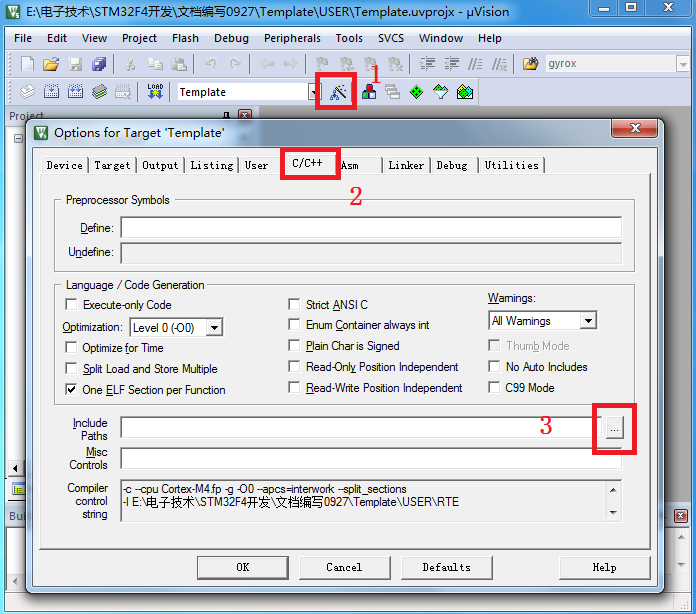
Task: Expand the gyrox find combo box
Action: [683, 64]
